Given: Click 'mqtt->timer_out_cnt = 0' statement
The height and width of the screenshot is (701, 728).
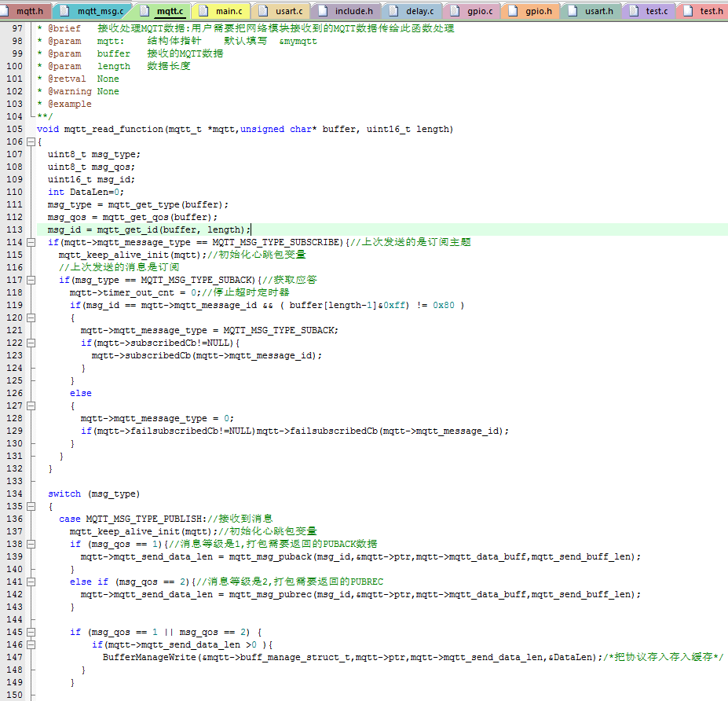Looking at the screenshot, I should (x=133, y=292).
